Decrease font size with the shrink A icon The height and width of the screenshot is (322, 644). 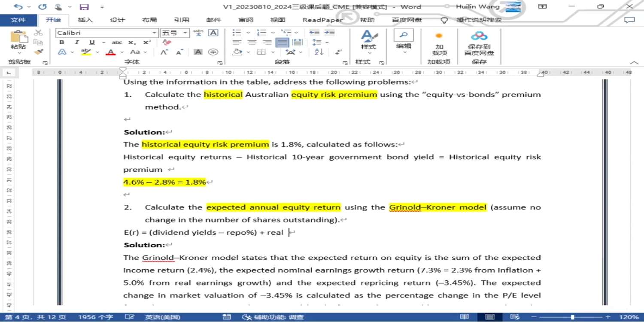[x=179, y=52]
